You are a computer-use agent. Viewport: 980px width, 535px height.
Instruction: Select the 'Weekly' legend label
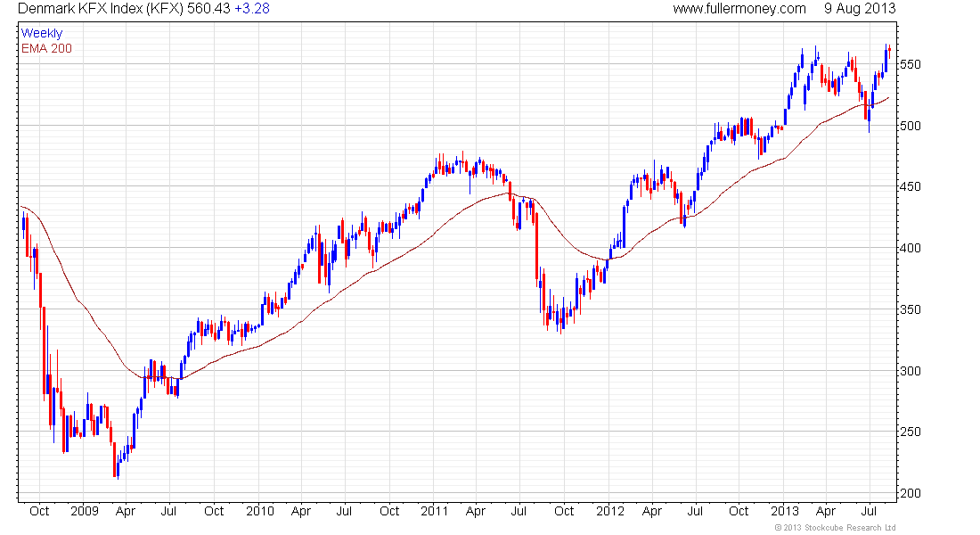(42, 33)
